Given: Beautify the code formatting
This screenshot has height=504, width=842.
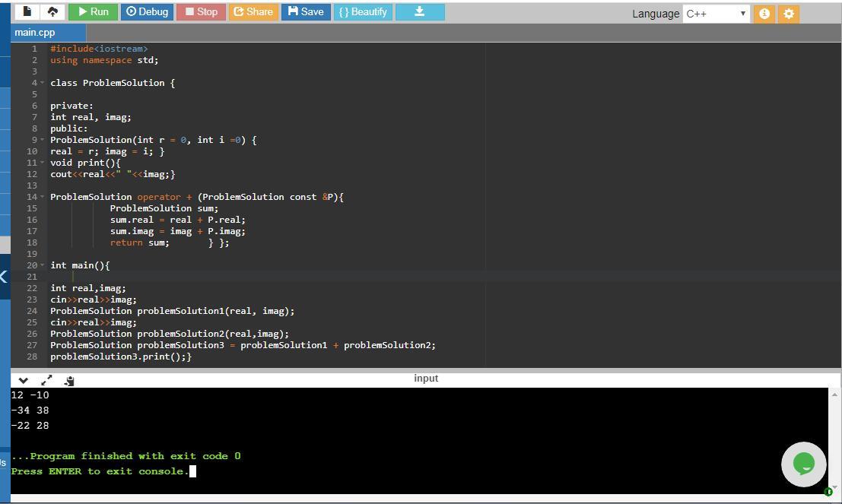Looking at the screenshot, I should point(363,11).
